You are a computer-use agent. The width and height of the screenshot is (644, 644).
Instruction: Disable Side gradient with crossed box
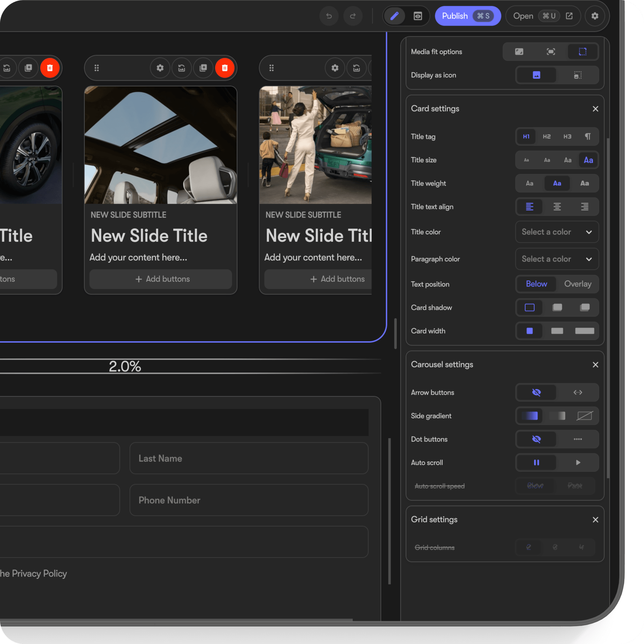click(x=584, y=416)
